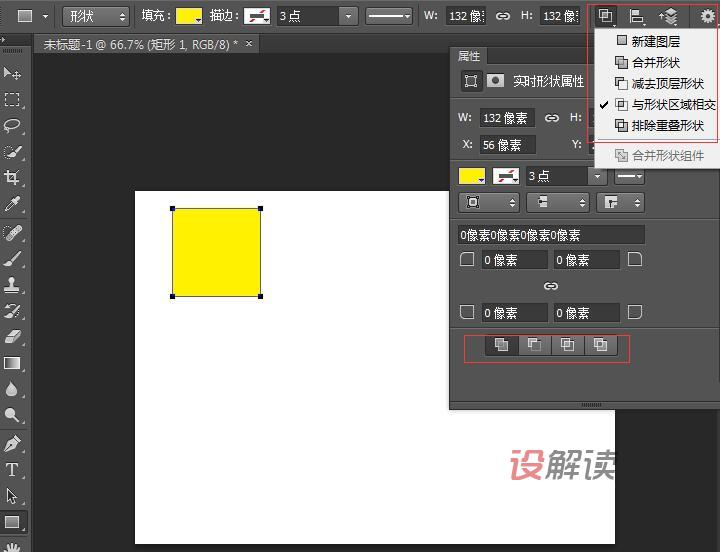720x552 pixels.
Task: Select the Horizontal Type tool
Action: click(13, 469)
